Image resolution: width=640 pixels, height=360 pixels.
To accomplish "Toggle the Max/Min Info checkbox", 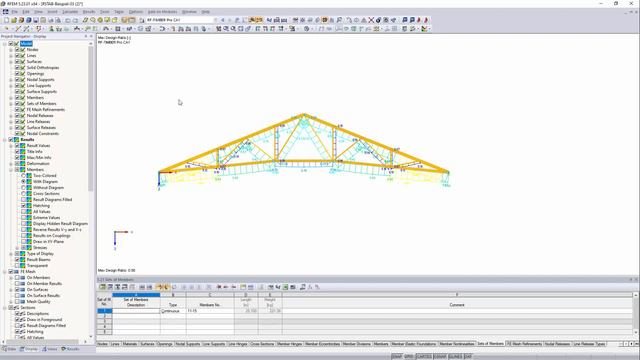I will tap(18, 158).
